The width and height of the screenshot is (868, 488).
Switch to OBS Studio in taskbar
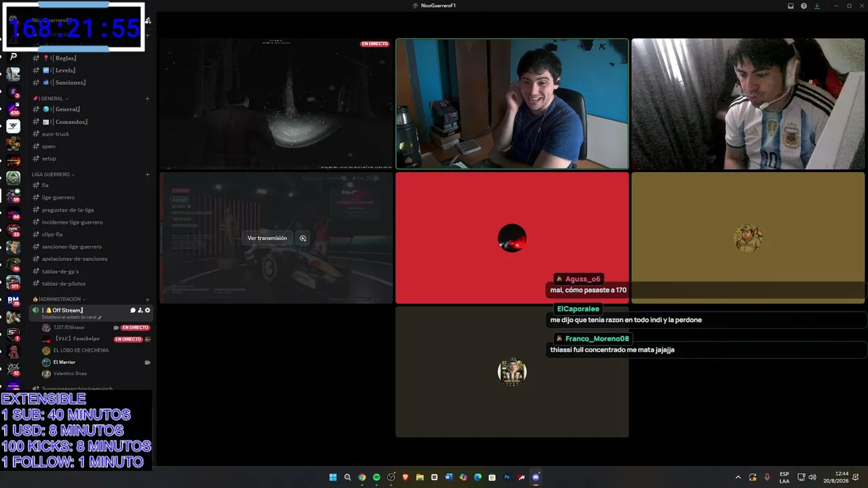pos(391,477)
